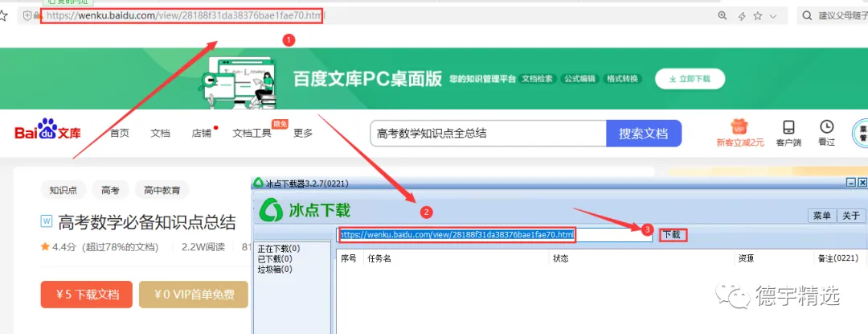The image size is (868, 334).
Task: Click the orange rating star icon
Action: click(x=45, y=246)
